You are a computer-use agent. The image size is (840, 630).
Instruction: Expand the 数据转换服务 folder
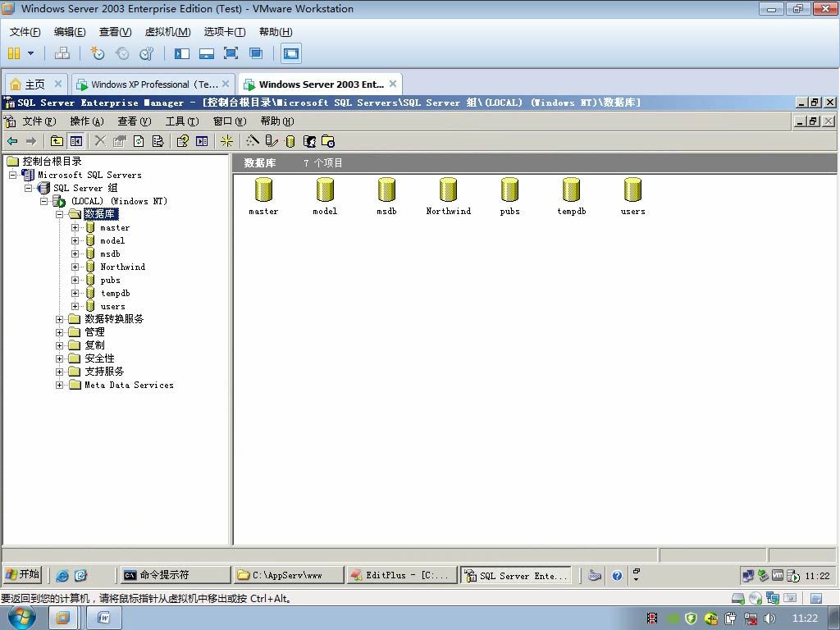tap(59, 319)
